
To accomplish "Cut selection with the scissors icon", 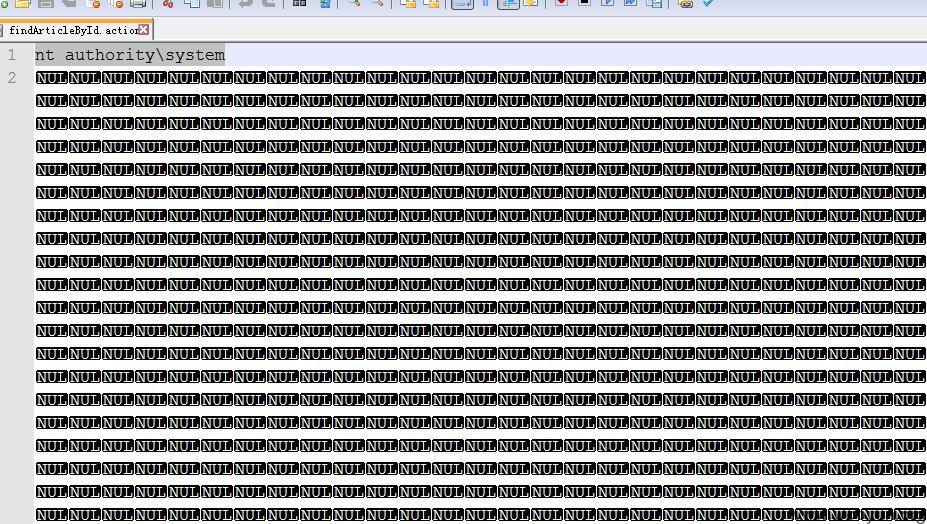I will 168,3.
